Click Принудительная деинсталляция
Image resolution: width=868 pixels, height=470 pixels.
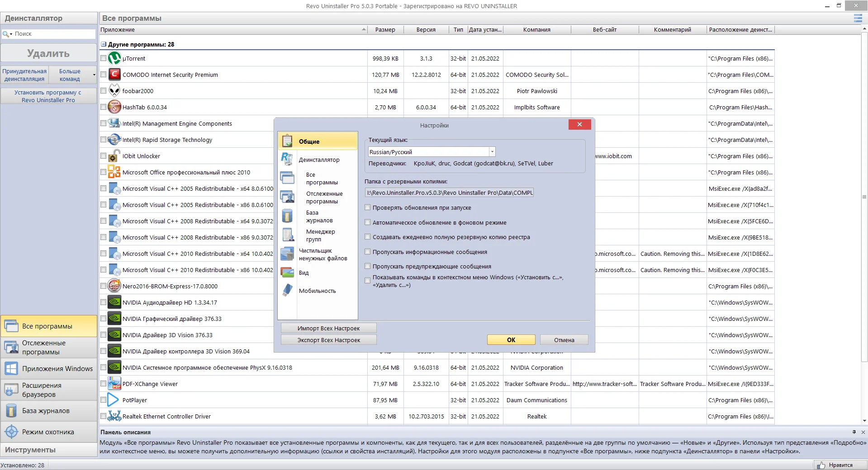coord(24,75)
